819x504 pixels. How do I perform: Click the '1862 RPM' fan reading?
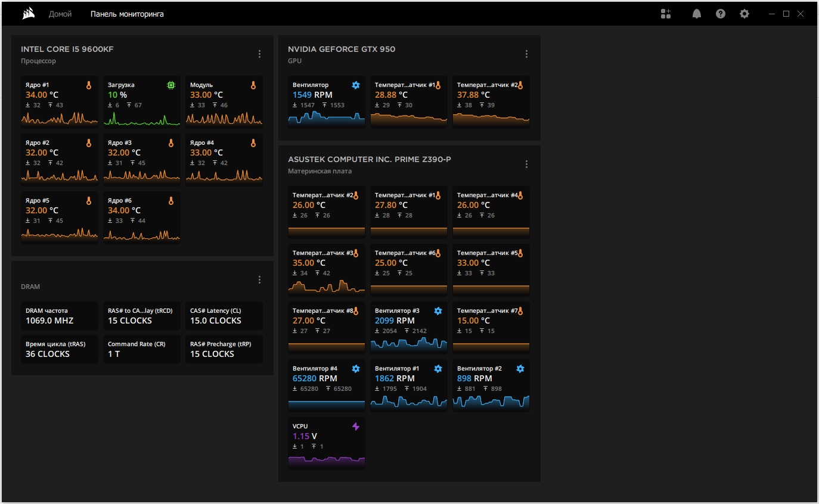pos(395,378)
